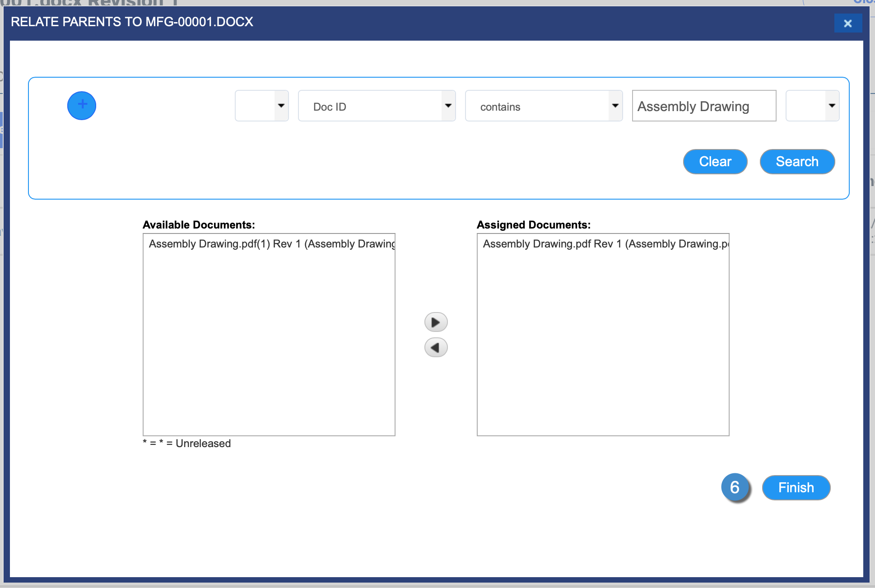Select Assembly Drawing.pdf Rev 1 in Assigned Documents
The image size is (875, 588).
click(604, 244)
